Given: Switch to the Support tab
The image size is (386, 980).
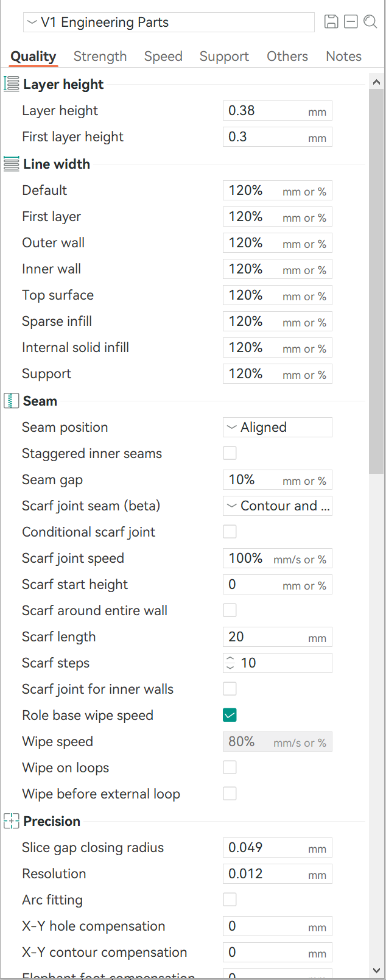Looking at the screenshot, I should [x=224, y=56].
